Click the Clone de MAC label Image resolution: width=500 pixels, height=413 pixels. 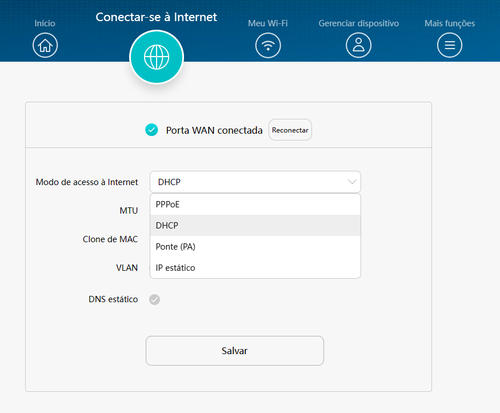tap(110, 239)
